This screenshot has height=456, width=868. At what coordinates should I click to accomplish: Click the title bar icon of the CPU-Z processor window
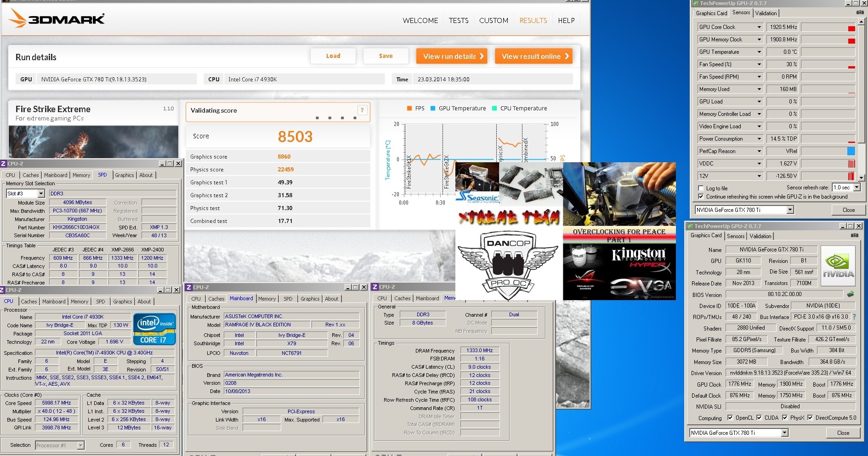pos(2,290)
